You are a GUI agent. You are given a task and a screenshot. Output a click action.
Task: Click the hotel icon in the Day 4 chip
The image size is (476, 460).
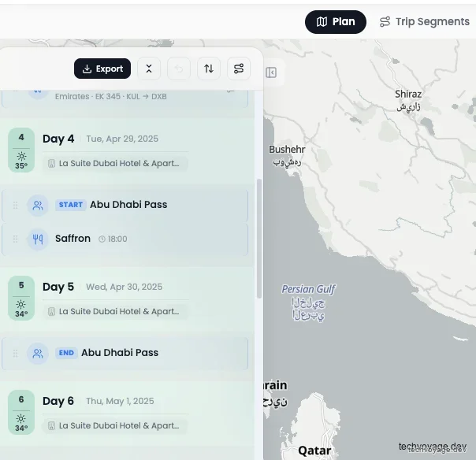point(51,164)
